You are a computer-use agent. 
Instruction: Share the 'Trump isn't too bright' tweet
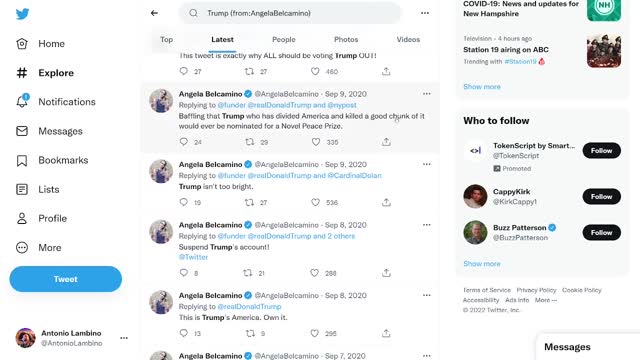click(386, 202)
